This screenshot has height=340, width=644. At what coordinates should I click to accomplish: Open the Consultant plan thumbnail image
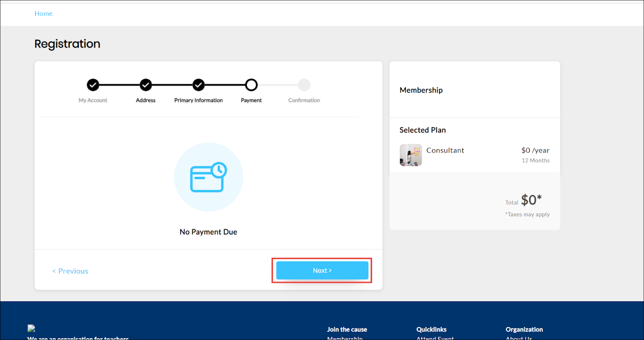coord(411,155)
